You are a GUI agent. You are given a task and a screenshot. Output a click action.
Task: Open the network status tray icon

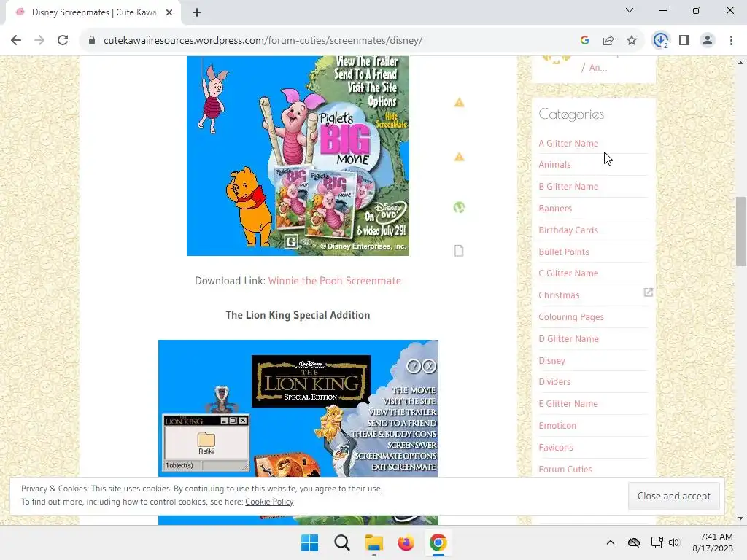[x=657, y=542]
